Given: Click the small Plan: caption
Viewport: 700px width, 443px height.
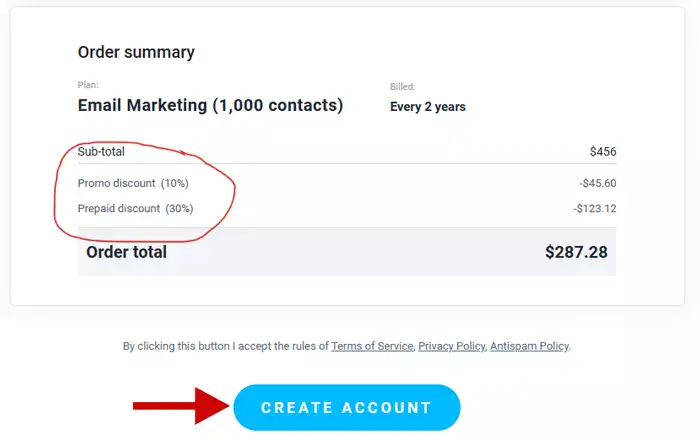Looking at the screenshot, I should click(x=88, y=86).
